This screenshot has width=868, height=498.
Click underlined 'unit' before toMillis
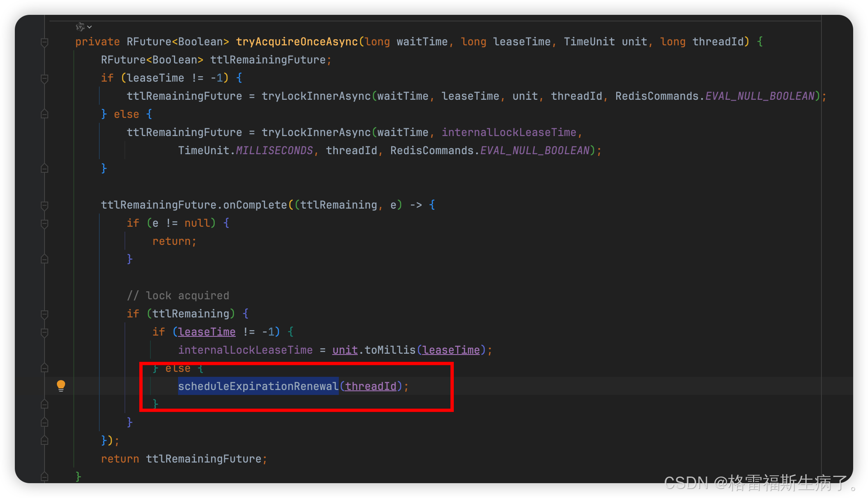click(345, 350)
